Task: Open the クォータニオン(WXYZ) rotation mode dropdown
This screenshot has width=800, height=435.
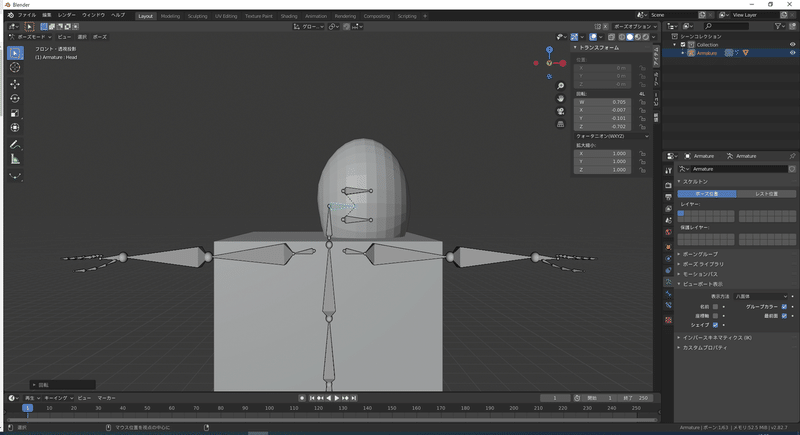Action: [x=612, y=137]
